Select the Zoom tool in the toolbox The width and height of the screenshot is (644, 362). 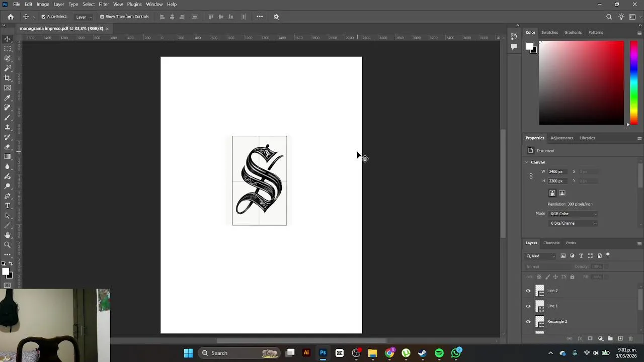(x=8, y=245)
